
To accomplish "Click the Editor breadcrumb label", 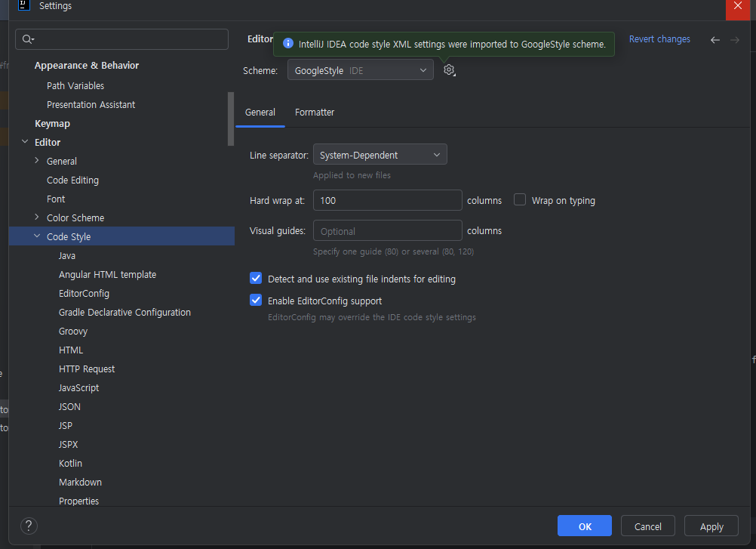I will 260,39.
